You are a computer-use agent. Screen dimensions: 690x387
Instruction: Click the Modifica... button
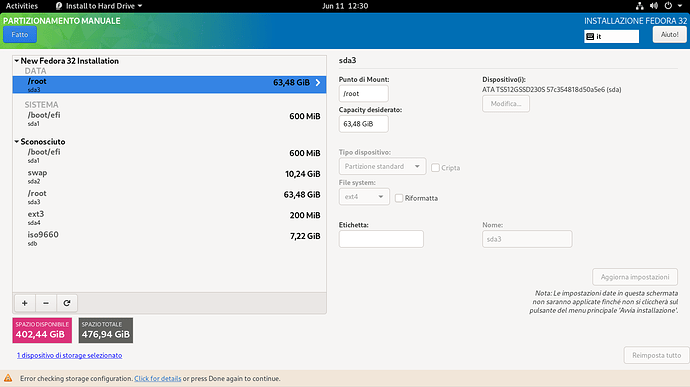(x=506, y=104)
